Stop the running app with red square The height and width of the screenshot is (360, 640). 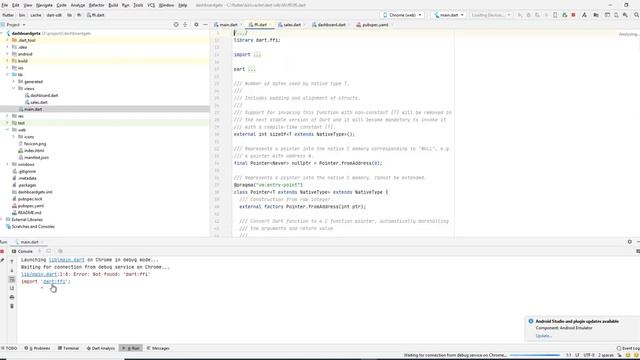tap(573, 15)
